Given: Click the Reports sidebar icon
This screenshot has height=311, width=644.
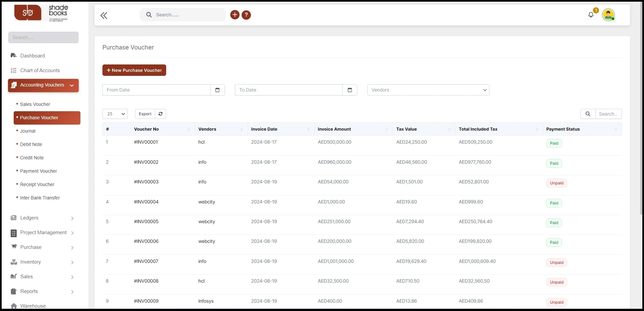Looking at the screenshot, I should click(14, 291).
